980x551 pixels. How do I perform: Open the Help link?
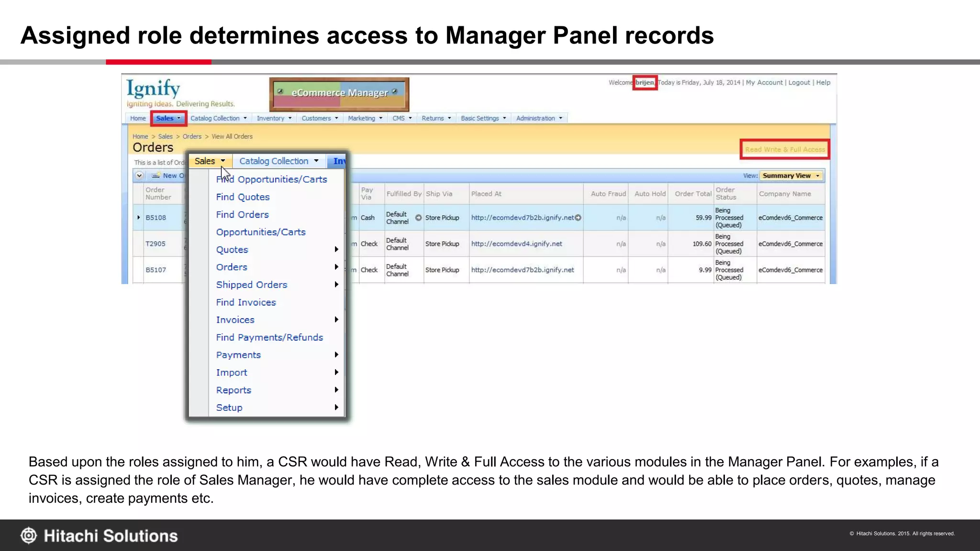(x=823, y=82)
